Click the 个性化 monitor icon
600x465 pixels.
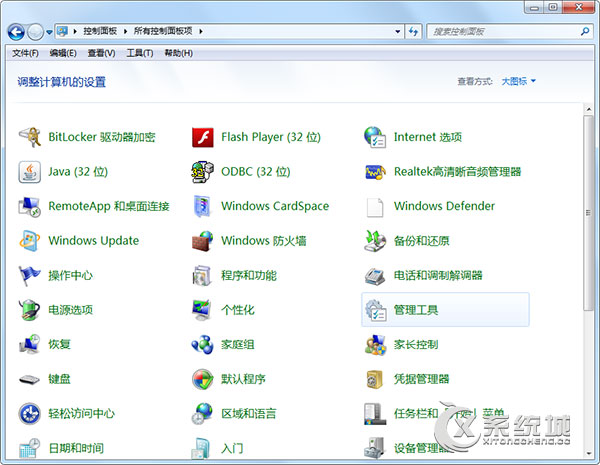tap(202, 310)
